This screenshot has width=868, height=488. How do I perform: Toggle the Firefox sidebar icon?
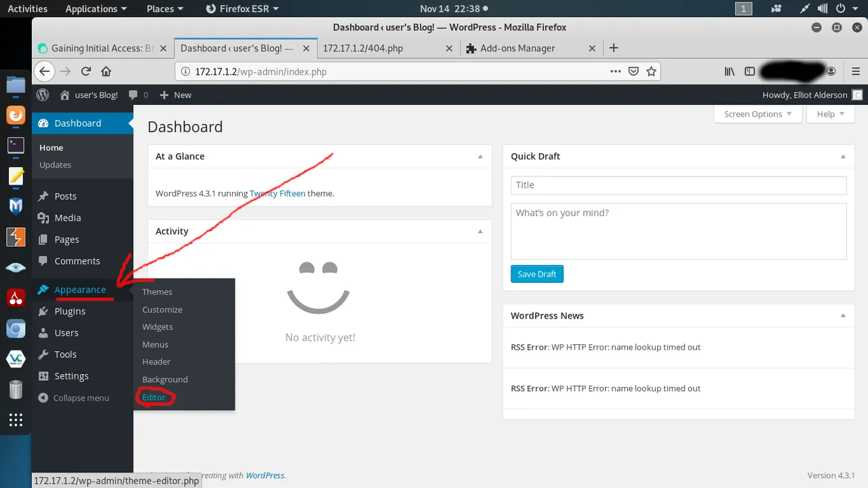tap(749, 71)
